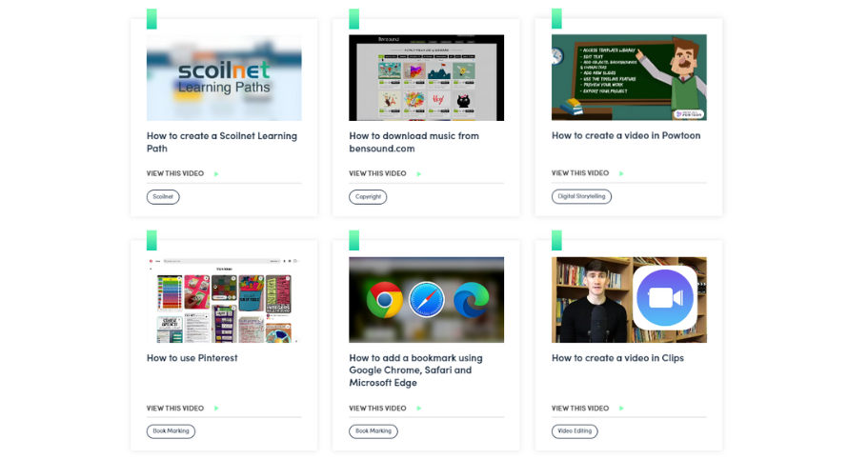Click the play arrow for the Clips video
The height and width of the screenshot is (460, 868).
pyautogui.click(x=621, y=409)
